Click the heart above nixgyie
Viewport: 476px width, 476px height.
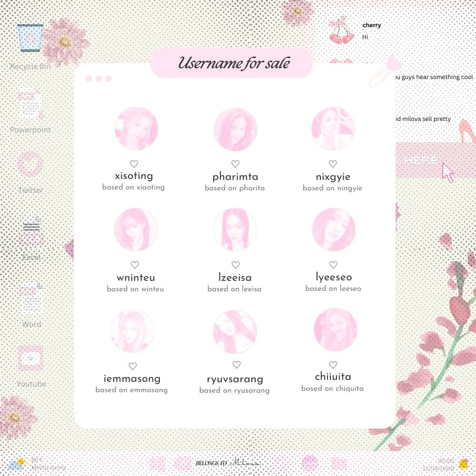pyautogui.click(x=333, y=164)
